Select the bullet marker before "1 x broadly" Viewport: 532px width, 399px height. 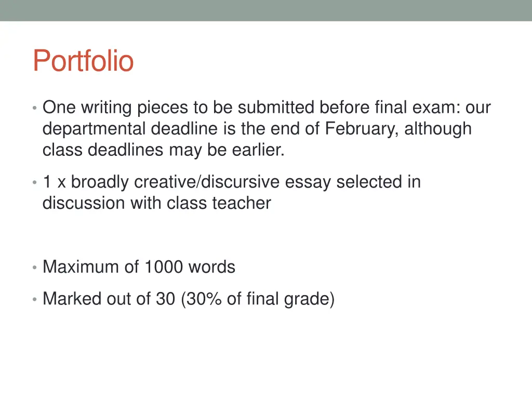click(x=34, y=182)
